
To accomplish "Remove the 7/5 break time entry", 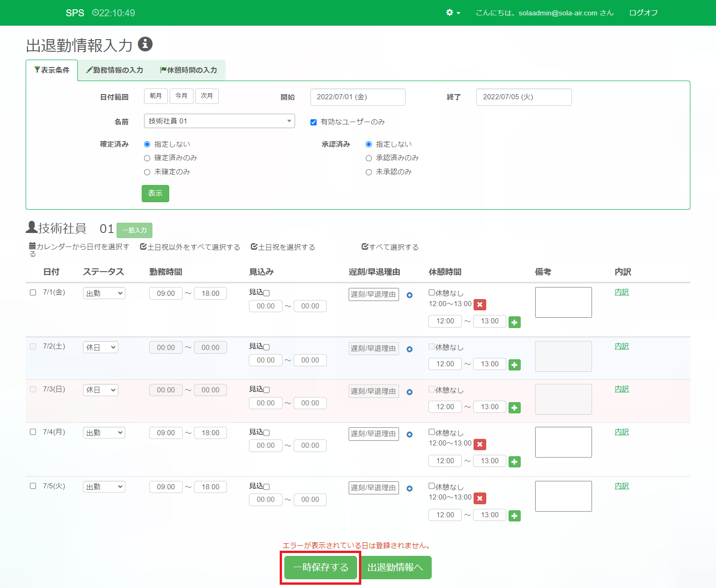I will tap(480, 498).
